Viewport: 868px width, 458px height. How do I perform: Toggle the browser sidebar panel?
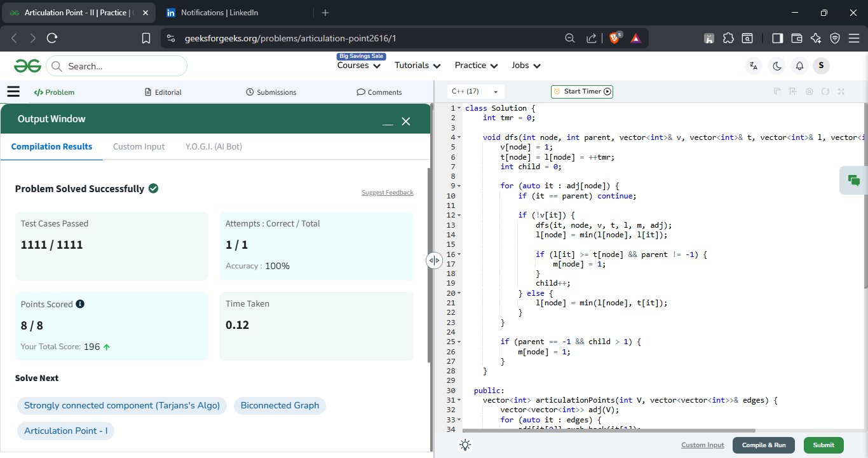777,38
